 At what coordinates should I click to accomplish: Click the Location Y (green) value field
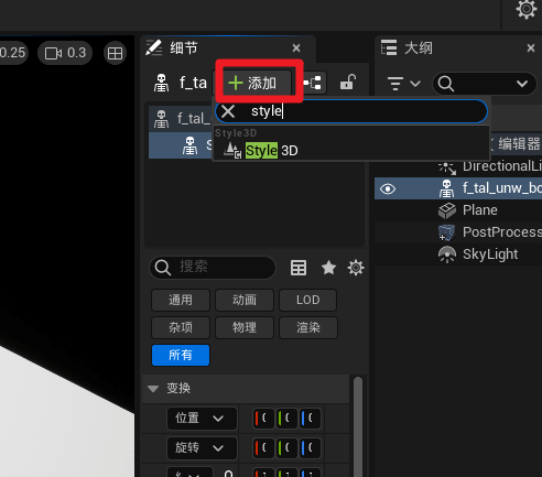287,419
